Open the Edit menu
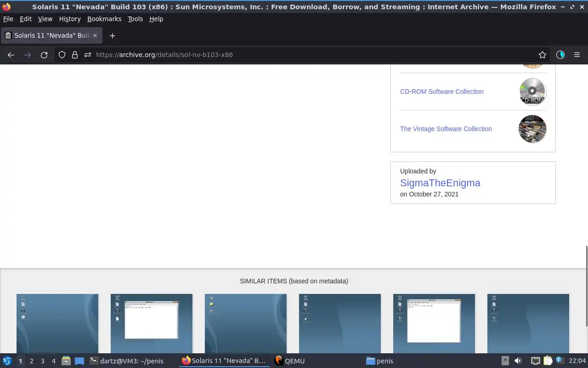 pos(26,19)
